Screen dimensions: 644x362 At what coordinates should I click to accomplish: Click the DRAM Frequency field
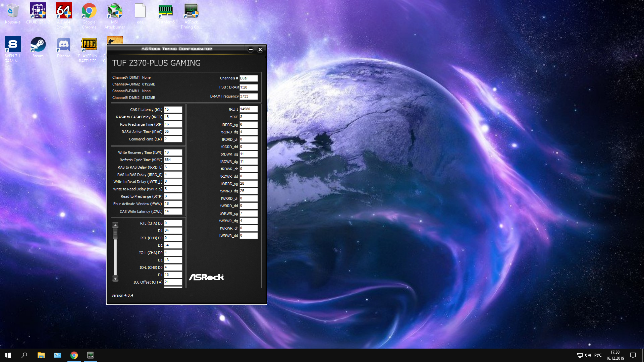tap(248, 96)
